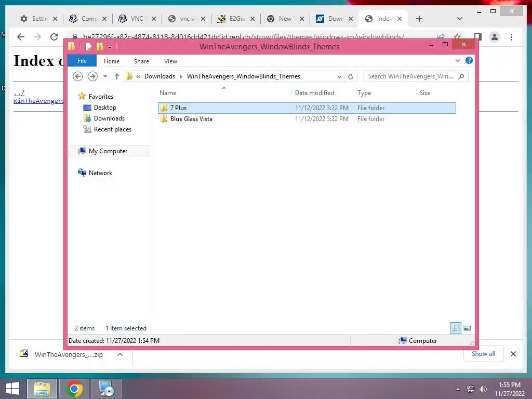
Task: Select My Computer in navigation pane
Action: 108,151
